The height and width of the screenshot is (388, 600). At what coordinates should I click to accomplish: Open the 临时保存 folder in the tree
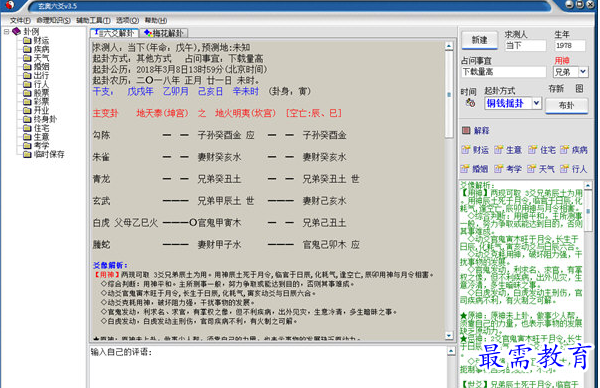click(x=44, y=155)
